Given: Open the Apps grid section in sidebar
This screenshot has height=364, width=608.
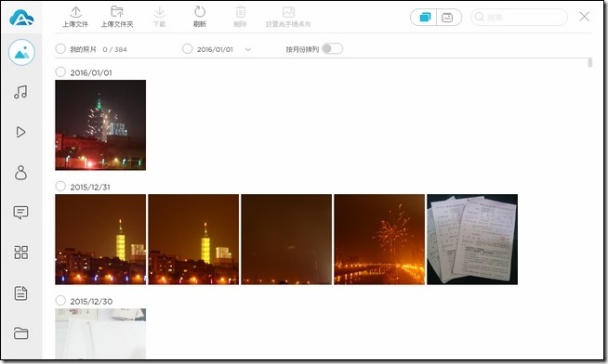Looking at the screenshot, I should tap(21, 252).
